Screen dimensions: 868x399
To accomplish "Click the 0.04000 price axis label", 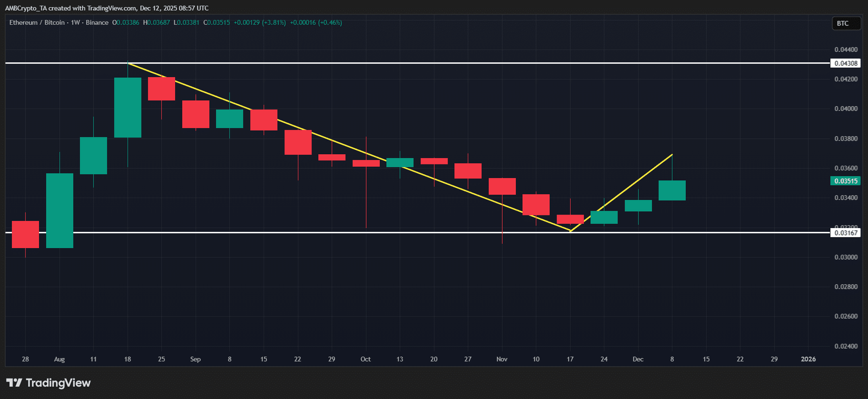I will (846, 109).
